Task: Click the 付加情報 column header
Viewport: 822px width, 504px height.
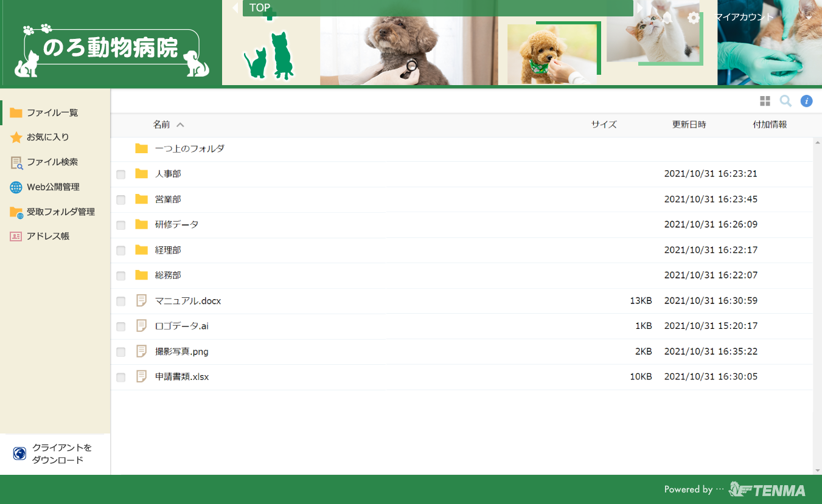Action: (770, 125)
